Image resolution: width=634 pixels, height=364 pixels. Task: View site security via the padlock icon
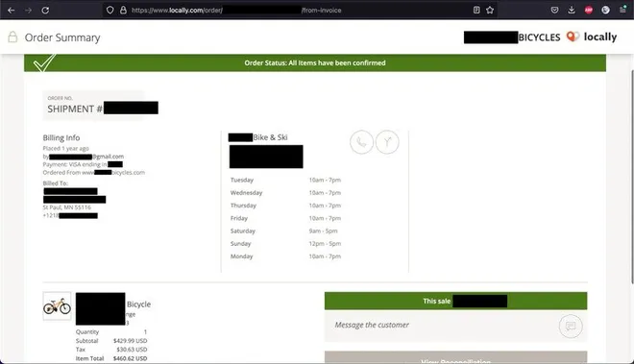pyautogui.click(x=123, y=11)
